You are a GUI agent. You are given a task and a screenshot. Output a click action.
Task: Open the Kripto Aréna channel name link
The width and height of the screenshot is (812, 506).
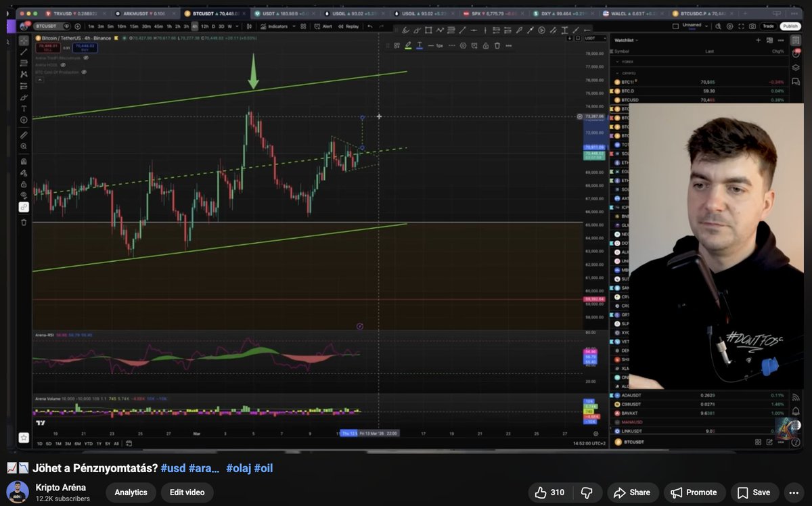pos(62,487)
